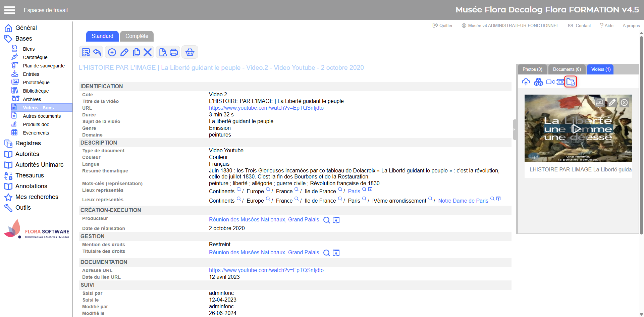Duplicate the record with the copy icon

136,52
